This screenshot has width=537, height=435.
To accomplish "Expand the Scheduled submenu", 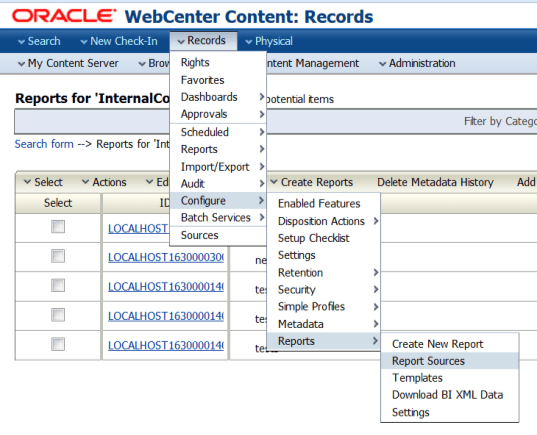I will [218, 132].
